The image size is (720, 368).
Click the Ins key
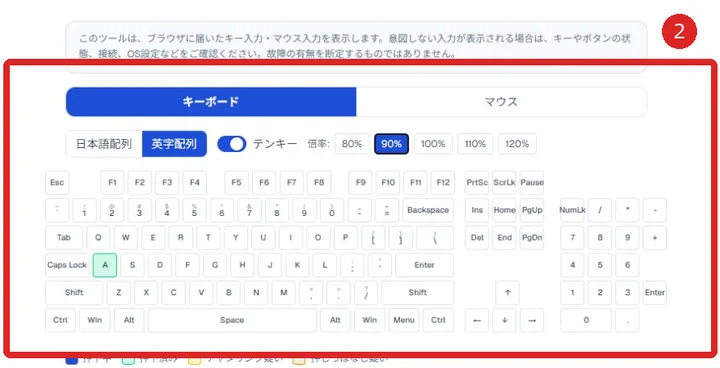click(x=477, y=210)
